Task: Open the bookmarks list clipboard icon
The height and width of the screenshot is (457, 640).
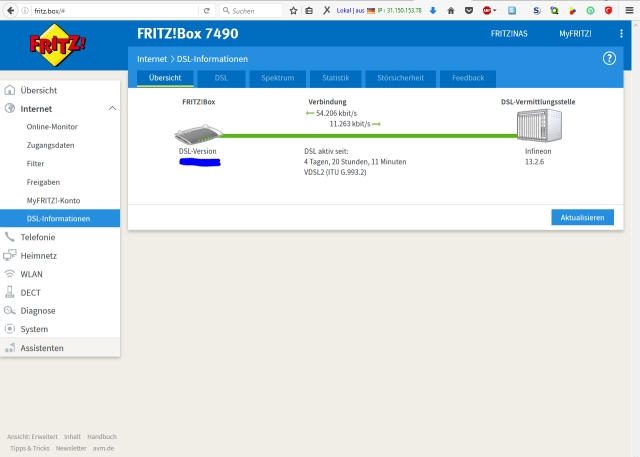Action: (x=309, y=11)
